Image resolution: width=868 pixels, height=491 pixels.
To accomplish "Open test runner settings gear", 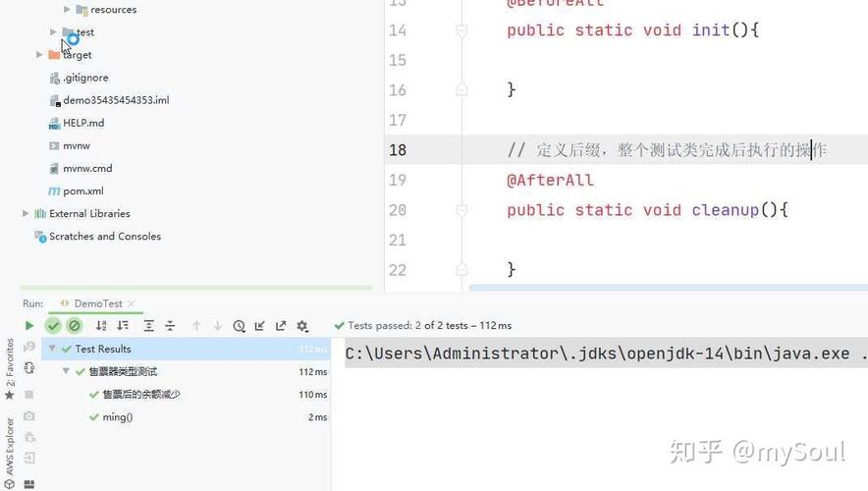I will [301, 325].
